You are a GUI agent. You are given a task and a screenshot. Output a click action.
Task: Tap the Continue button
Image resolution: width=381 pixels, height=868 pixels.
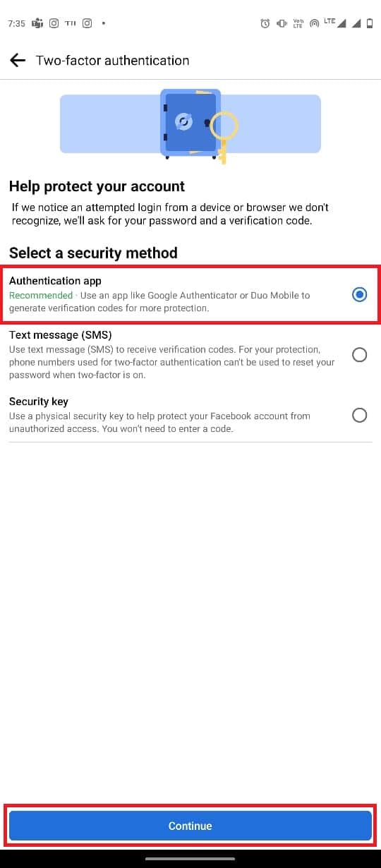(190, 826)
